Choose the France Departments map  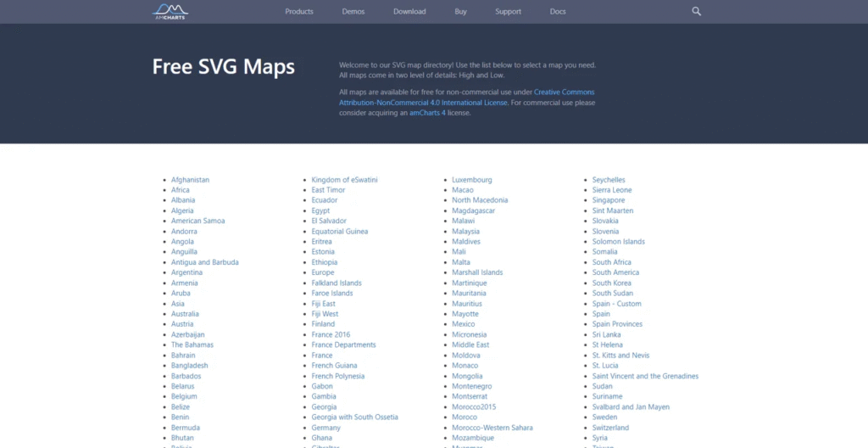pyautogui.click(x=343, y=344)
